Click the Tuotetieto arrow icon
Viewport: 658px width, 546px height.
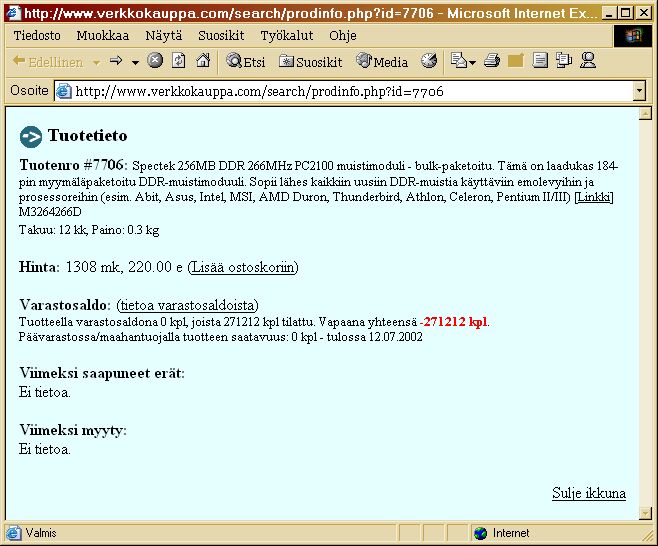[x=31, y=137]
